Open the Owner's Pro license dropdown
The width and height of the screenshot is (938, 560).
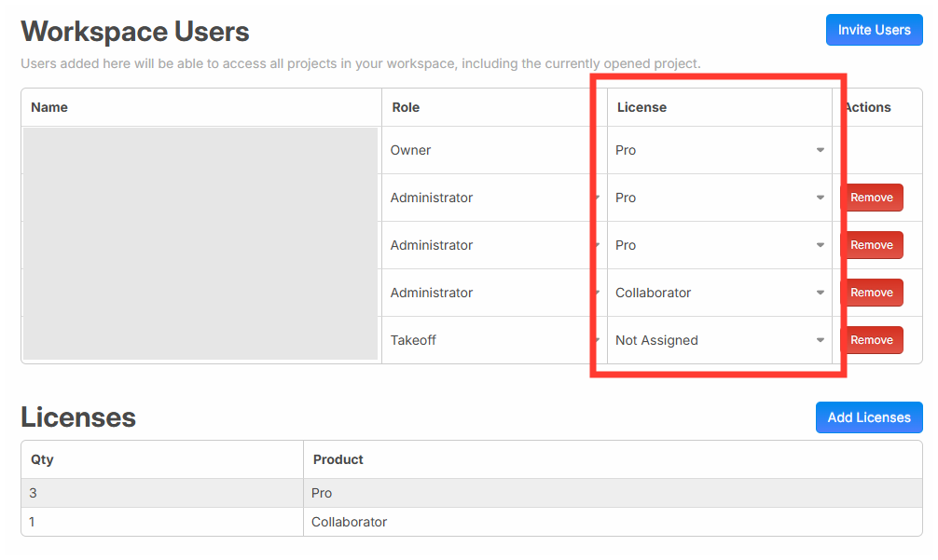[719, 150]
